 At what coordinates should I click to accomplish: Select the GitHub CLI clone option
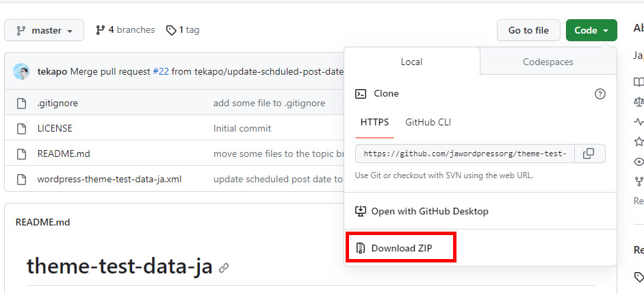428,122
